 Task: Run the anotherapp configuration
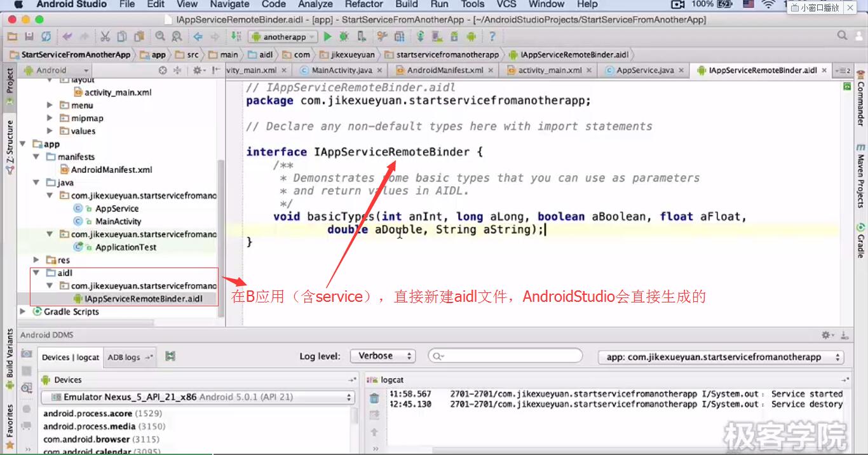point(328,37)
